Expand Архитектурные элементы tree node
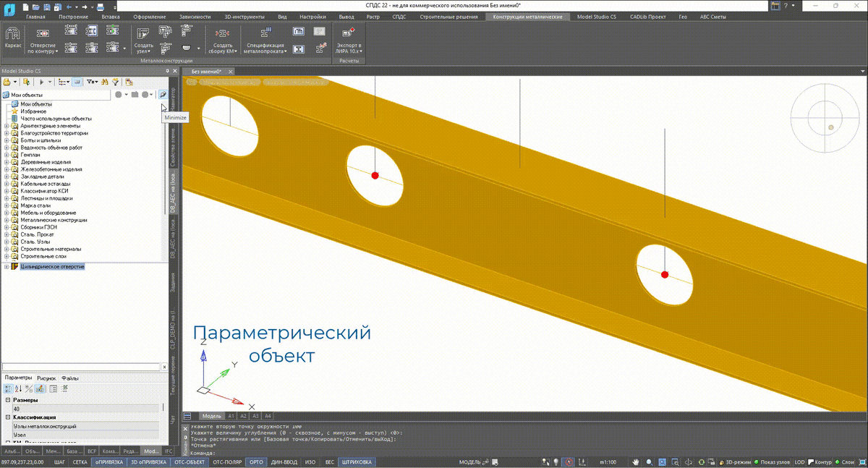Viewport: 868px width, 468px height. 7,126
